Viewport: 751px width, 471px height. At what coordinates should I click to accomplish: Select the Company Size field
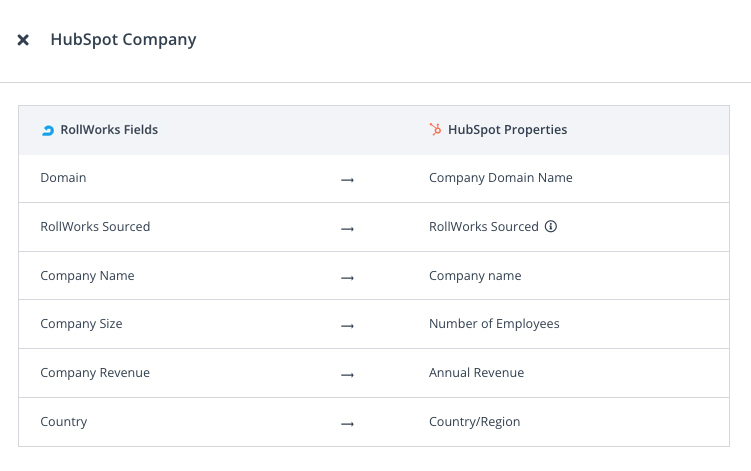pyautogui.click(x=81, y=324)
